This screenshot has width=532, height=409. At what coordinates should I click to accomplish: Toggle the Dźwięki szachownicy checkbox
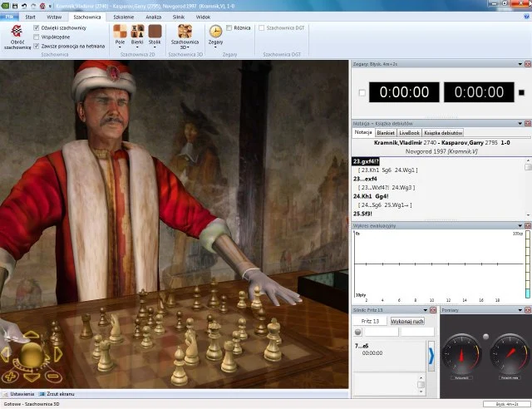[36, 27]
